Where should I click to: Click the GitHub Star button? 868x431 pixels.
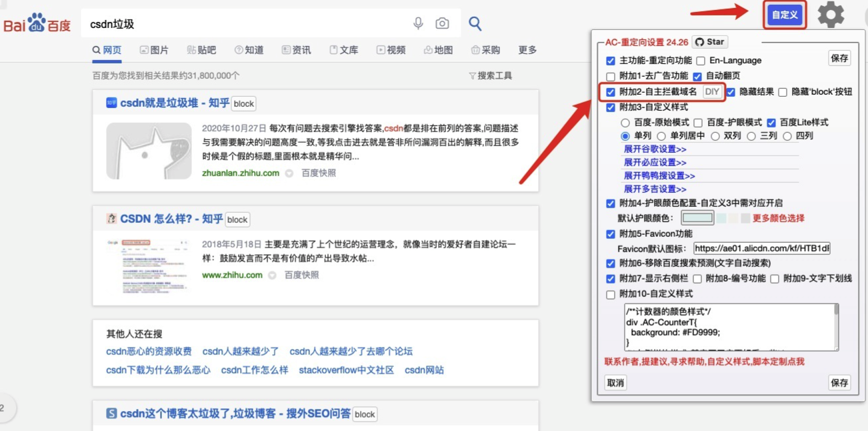point(709,42)
